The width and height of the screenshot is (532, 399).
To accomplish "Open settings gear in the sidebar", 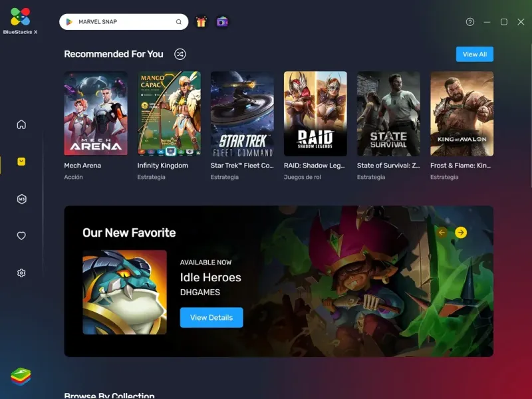I will pyautogui.click(x=21, y=273).
